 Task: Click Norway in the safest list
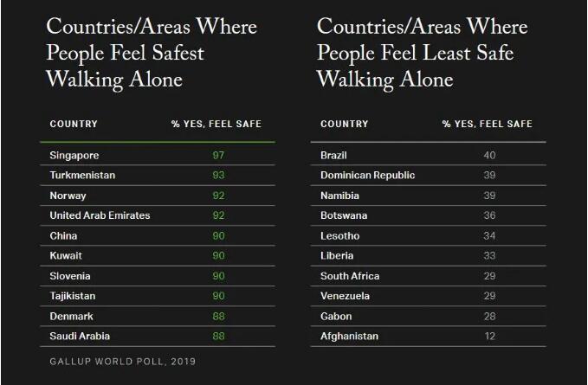(x=68, y=196)
